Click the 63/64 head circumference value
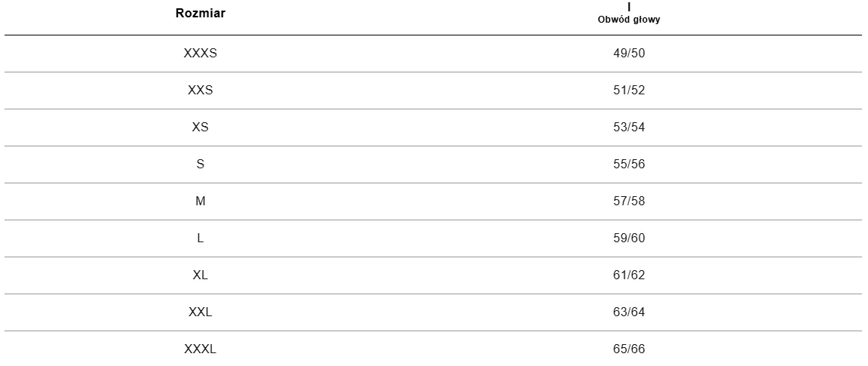The width and height of the screenshot is (868, 366). [629, 312]
